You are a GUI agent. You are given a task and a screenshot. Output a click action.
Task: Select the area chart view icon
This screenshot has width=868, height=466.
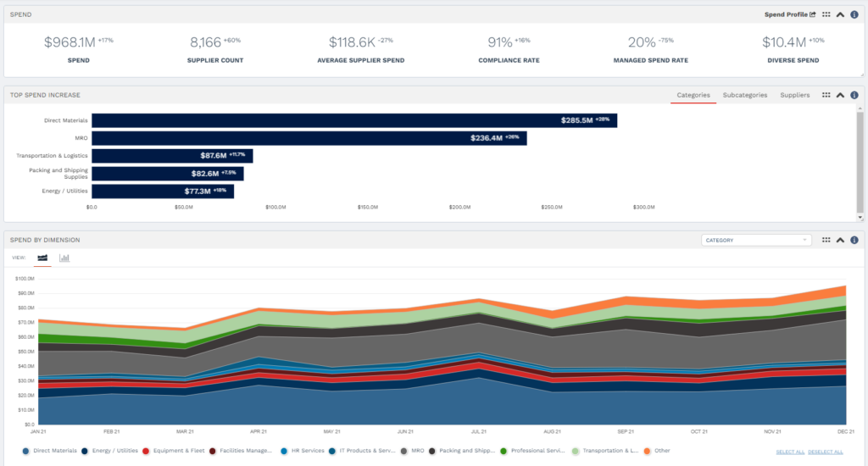pos(42,258)
